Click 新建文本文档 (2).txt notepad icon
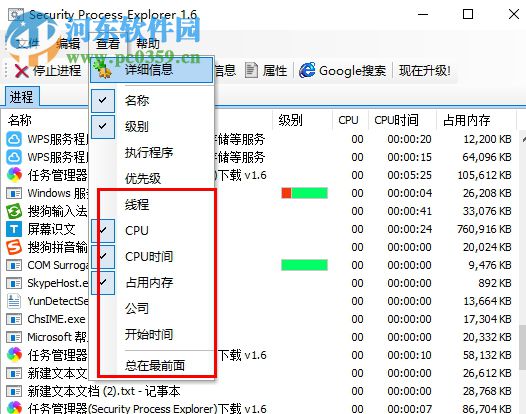The image size is (526, 414). click(x=14, y=391)
